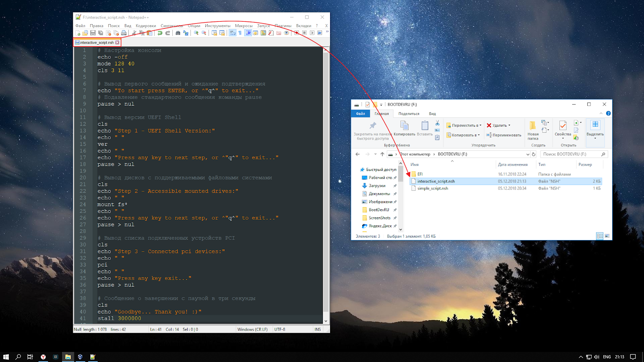Click the Open file icon in Notepad++
The height and width of the screenshot is (362, 644).
coord(85,33)
